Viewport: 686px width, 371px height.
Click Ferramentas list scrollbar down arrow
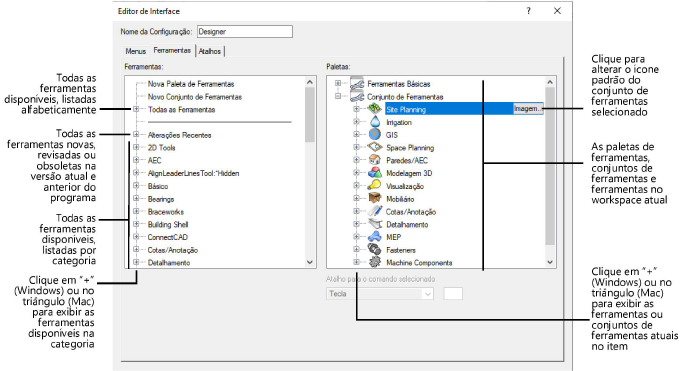tap(310, 262)
